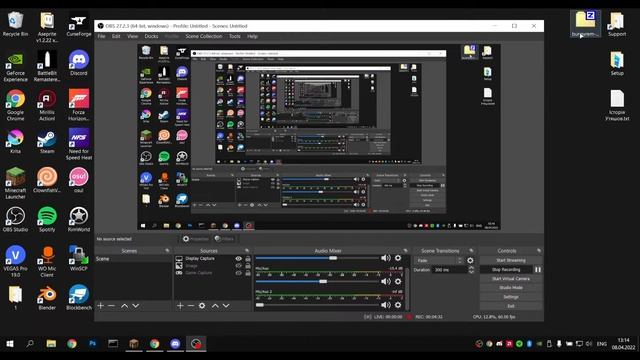Open the File menu in OBS
The width and height of the screenshot is (640, 360).
click(101, 36)
